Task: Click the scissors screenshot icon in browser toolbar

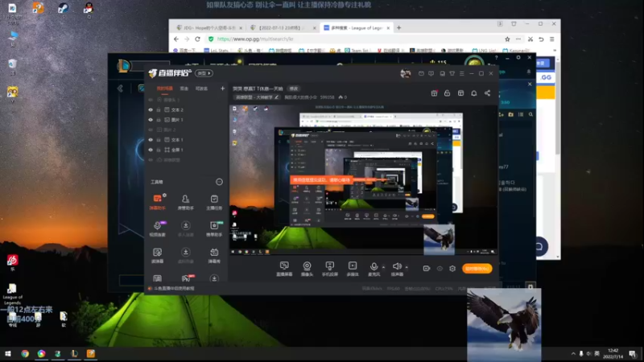Action: tap(530, 39)
